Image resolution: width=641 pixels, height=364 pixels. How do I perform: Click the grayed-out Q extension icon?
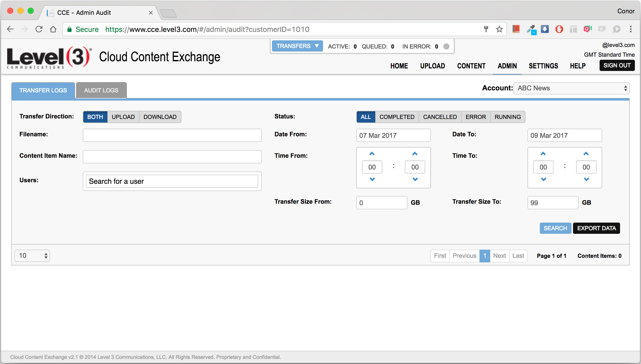pyautogui.click(x=602, y=29)
